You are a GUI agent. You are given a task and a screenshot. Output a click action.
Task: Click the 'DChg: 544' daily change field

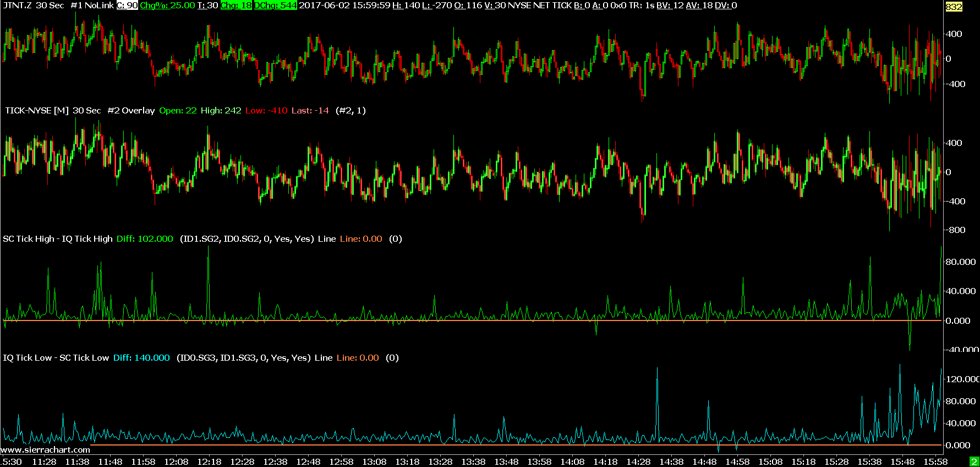point(275,6)
